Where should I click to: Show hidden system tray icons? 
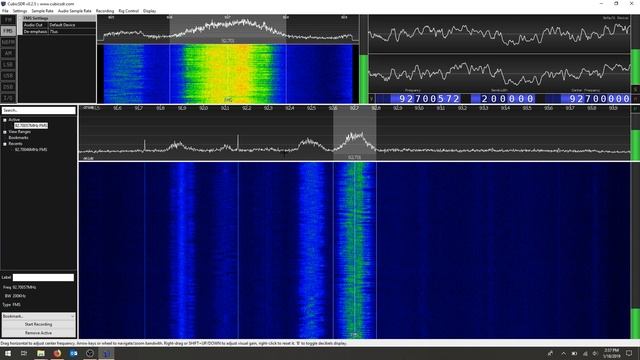564,353
